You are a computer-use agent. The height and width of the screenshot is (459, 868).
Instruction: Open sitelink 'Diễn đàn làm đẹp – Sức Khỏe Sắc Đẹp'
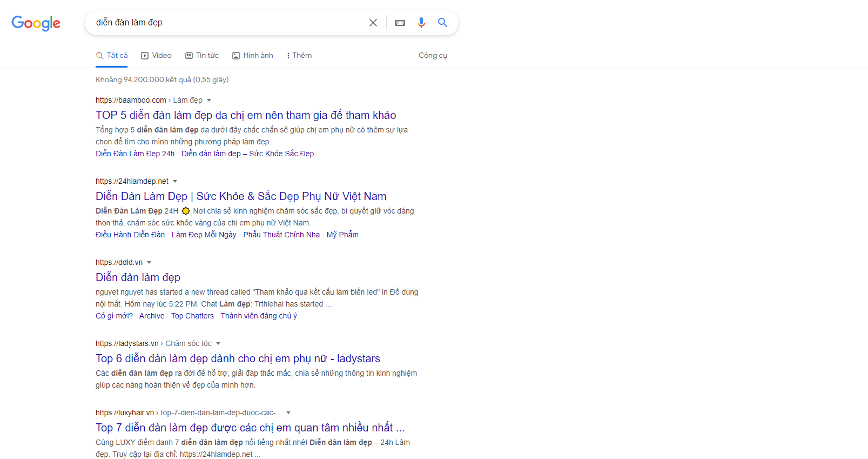tap(247, 154)
